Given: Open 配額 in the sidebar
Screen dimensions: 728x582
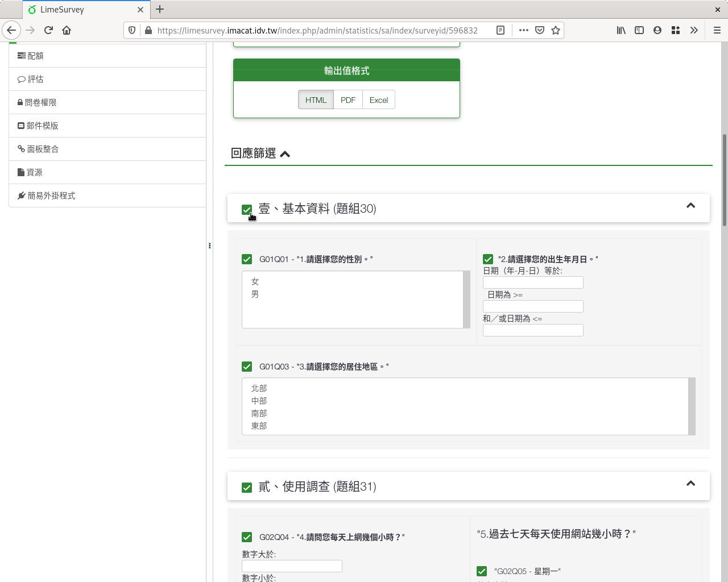Looking at the screenshot, I should (x=107, y=56).
